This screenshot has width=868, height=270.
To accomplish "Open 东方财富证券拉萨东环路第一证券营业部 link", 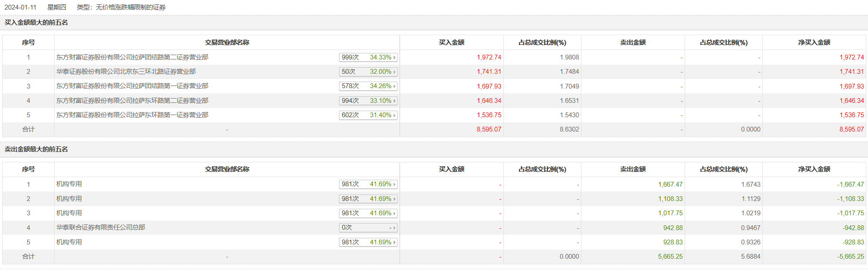I will point(132,115).
